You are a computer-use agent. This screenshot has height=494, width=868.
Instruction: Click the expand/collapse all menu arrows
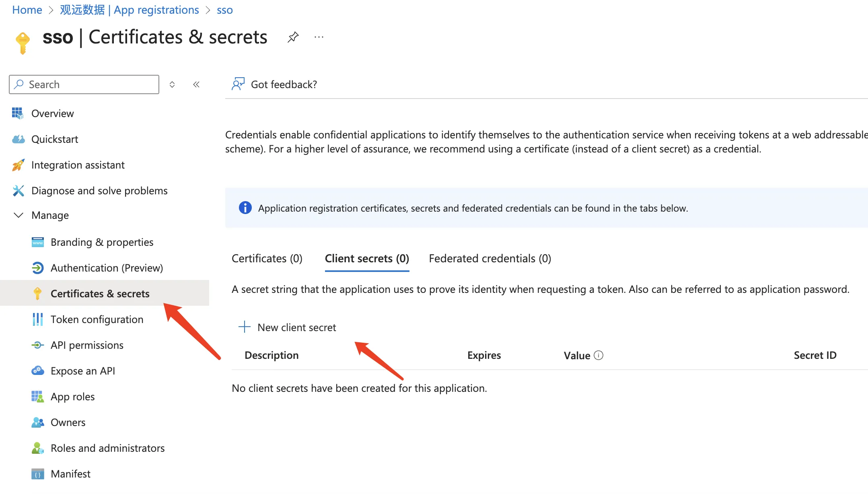tap(172, 84)
